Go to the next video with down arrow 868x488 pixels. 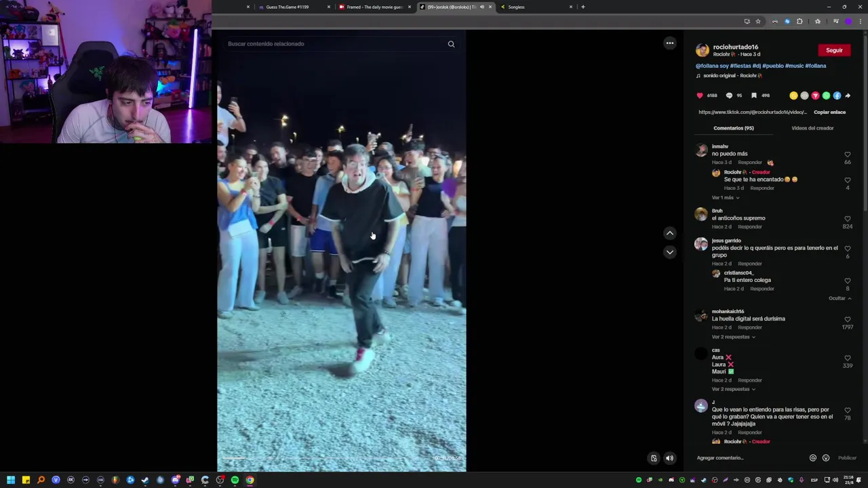coord(670,252)
